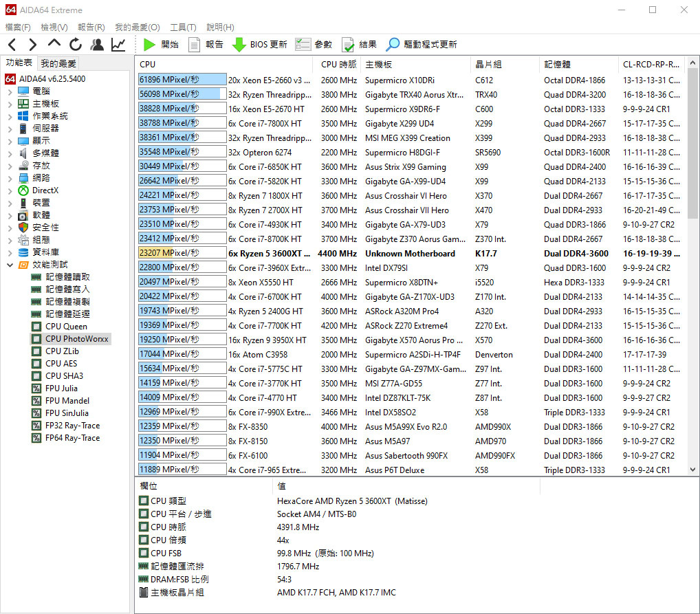
Task: Click the Back navigation arrow
Action: [x=12, y=45]
